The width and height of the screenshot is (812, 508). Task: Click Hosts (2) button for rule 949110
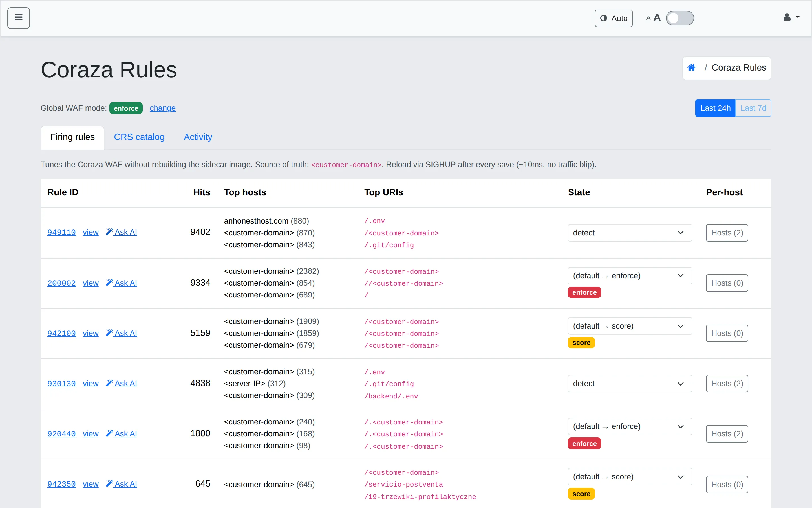pyautogui.click(x=727, y=233)
